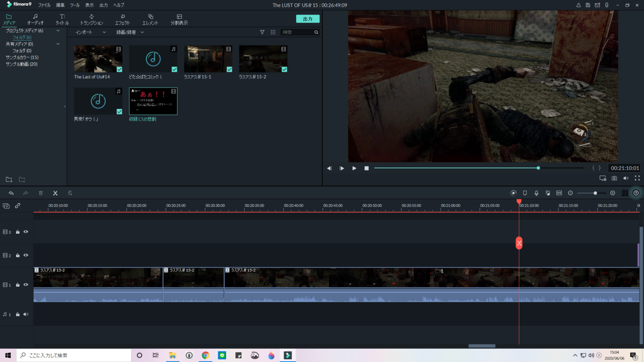The image size is (644, 362).
Task: Switch to the 分割表示 tab
Action: [x=179, y=20]
